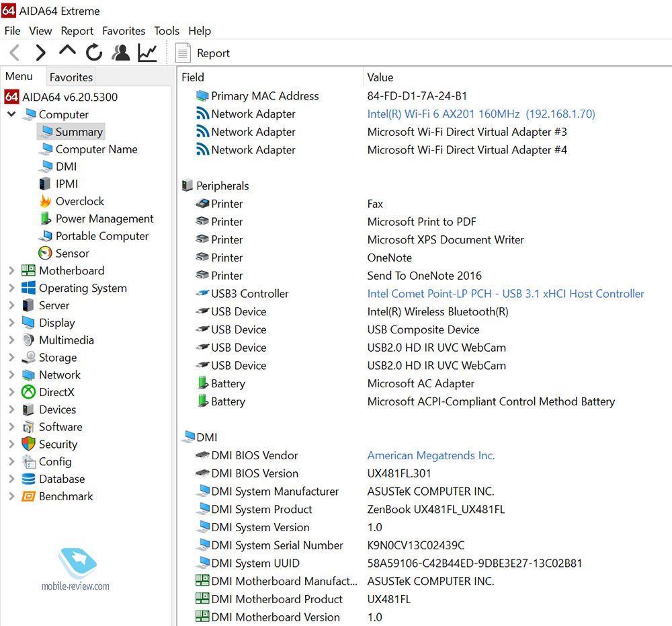This screenshot has height=626, width=672.
Task: Click the Config category icon
Action: [x=29, y=461]
